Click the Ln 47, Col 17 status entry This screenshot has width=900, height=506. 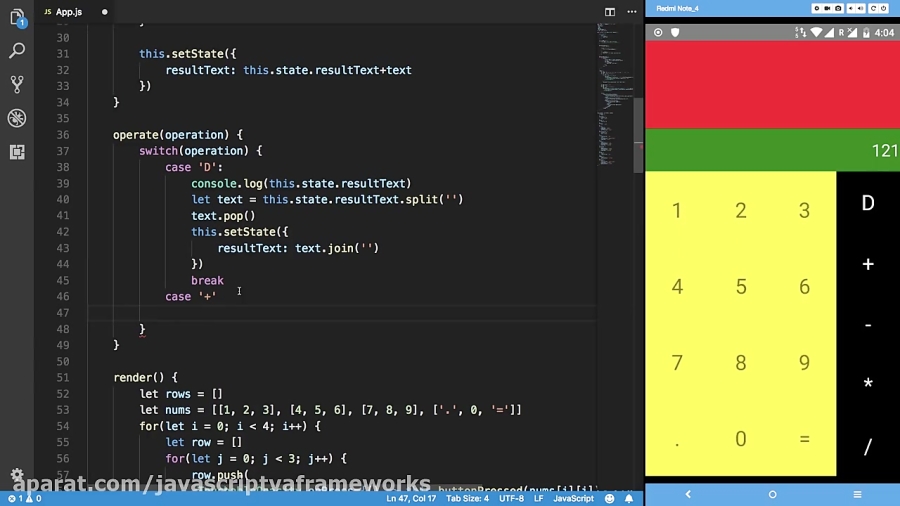click(411, 499)
